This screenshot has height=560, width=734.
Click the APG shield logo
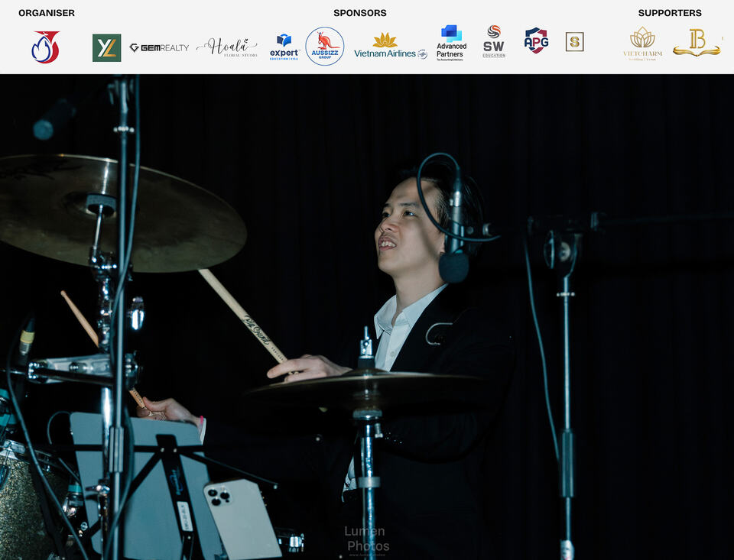pyautogui.click(x=537, y=40)
